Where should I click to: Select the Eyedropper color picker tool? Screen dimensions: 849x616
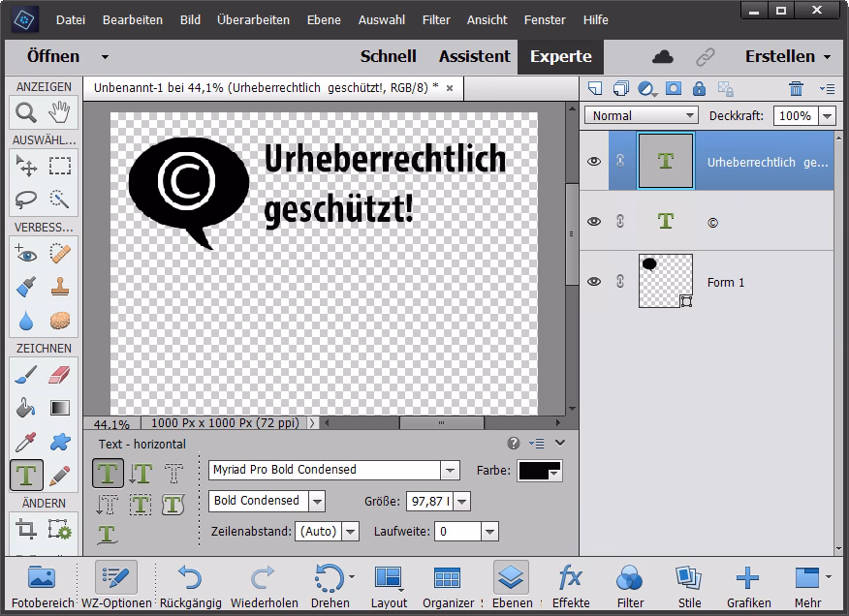(25, 443)
